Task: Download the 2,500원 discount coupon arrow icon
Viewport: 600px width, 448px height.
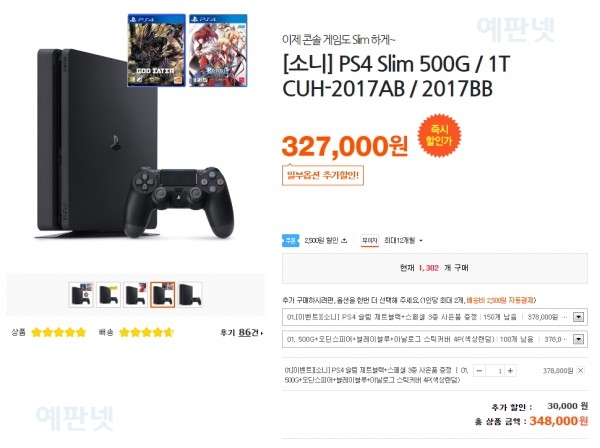Action: [344, 241]
